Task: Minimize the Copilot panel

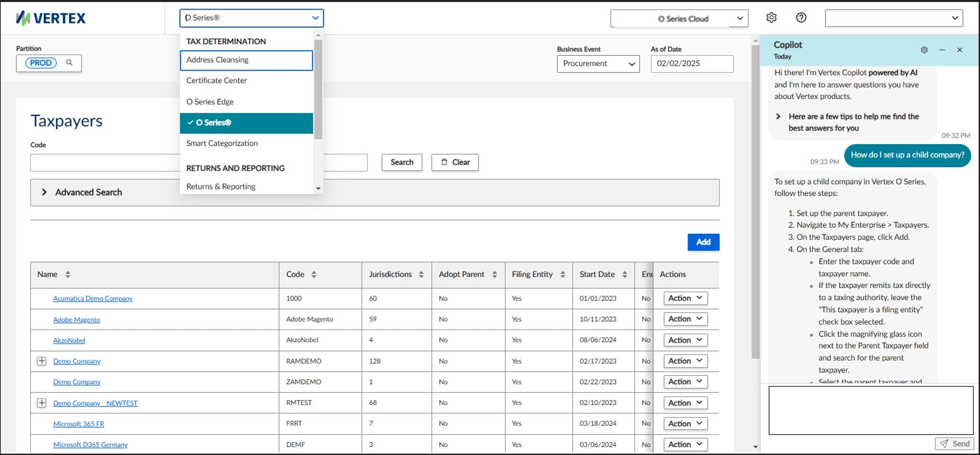Action: (x=942, y=50)
